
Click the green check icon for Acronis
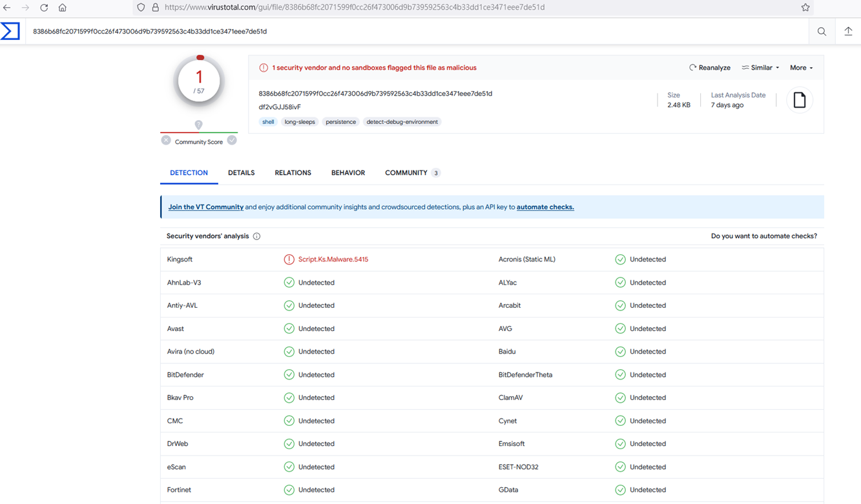point(620,259)
